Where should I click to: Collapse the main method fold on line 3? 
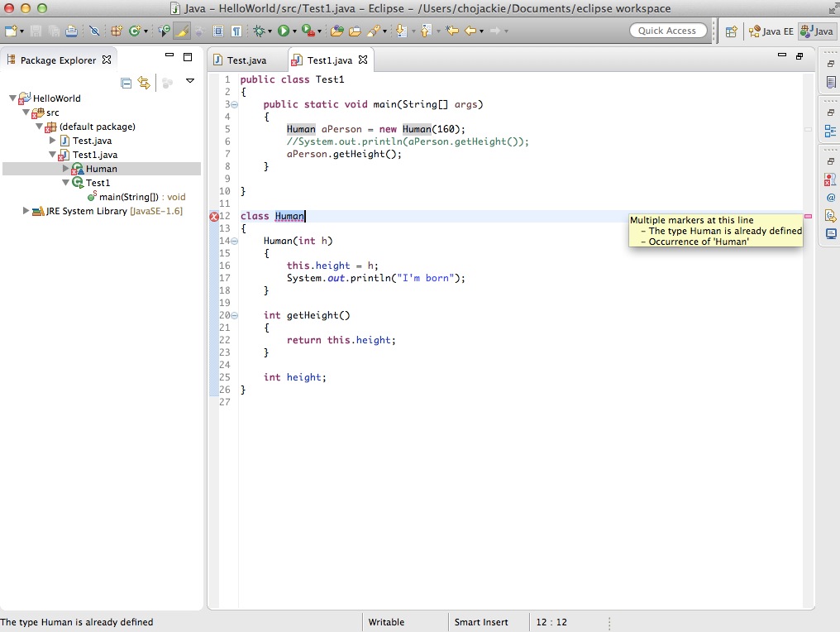[234, 105]
